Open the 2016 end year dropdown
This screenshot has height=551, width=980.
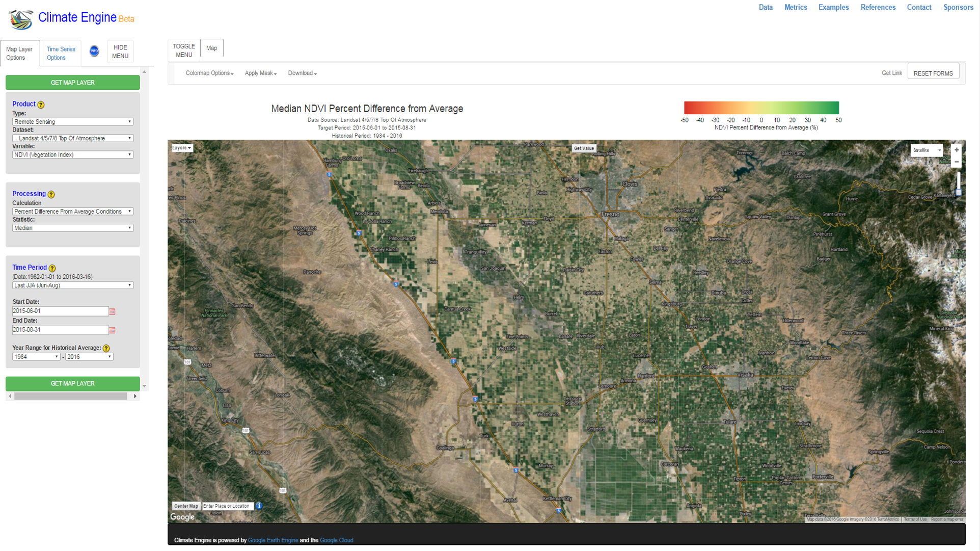pos(89,357)
